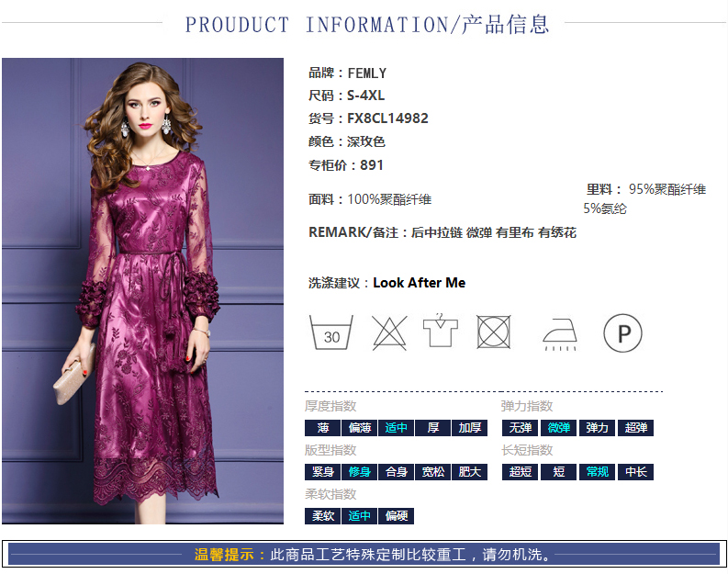Select the 薄 thickness tag

coord(322,428)
